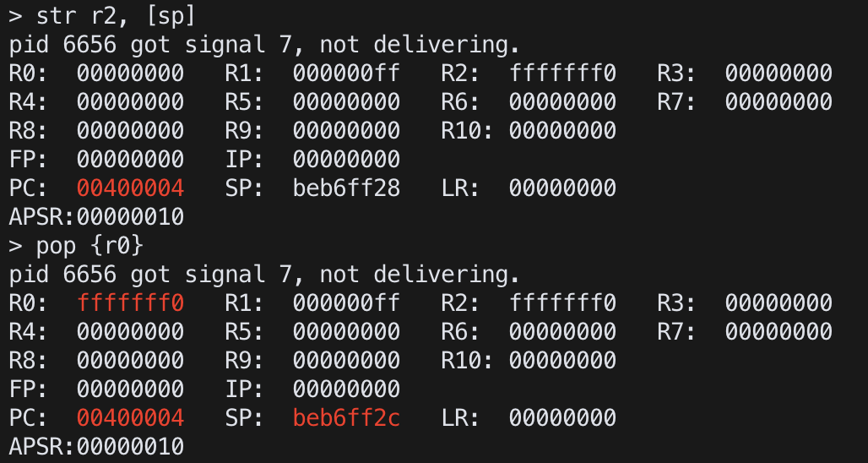
Task: Click the R1 value 000000ff in the second dump
Action: [346, 302]
